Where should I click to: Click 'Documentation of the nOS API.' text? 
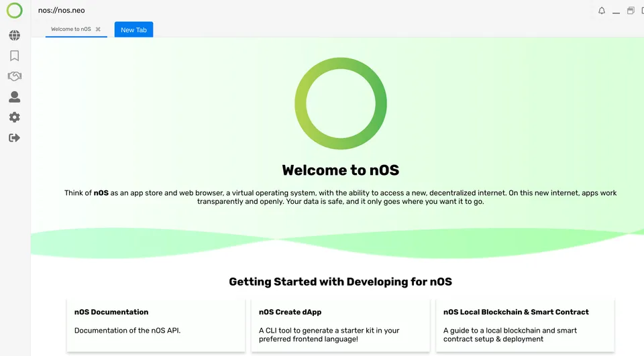(127, 331)
